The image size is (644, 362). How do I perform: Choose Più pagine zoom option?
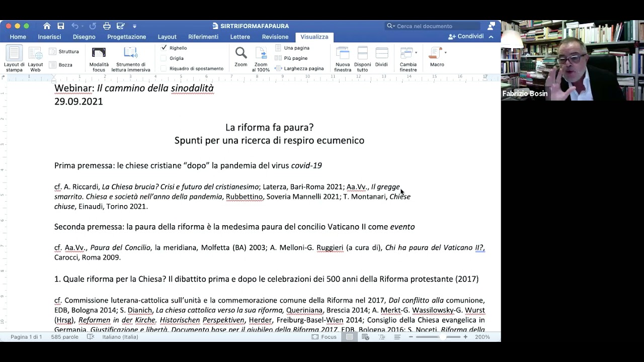tap(291, 58)
